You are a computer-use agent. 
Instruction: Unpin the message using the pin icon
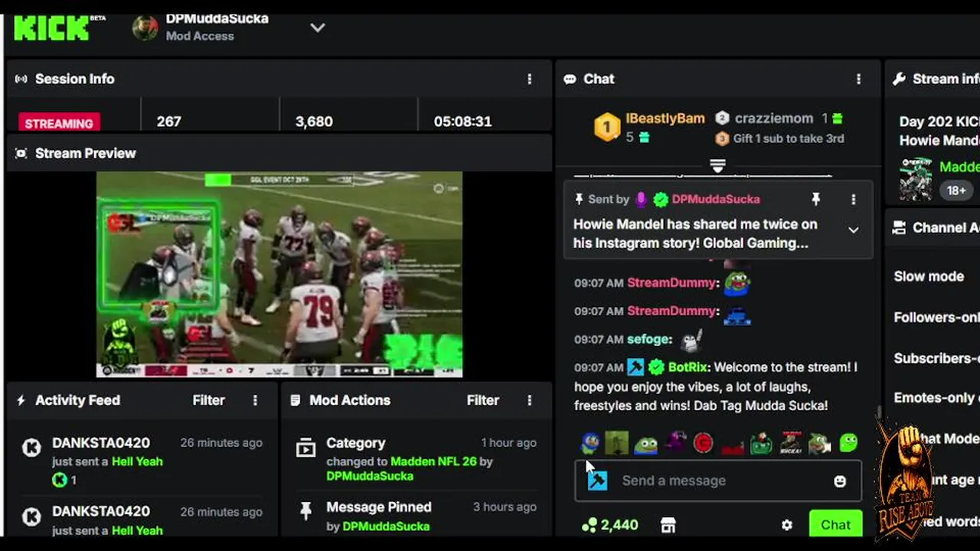click(x=816, y=199)
